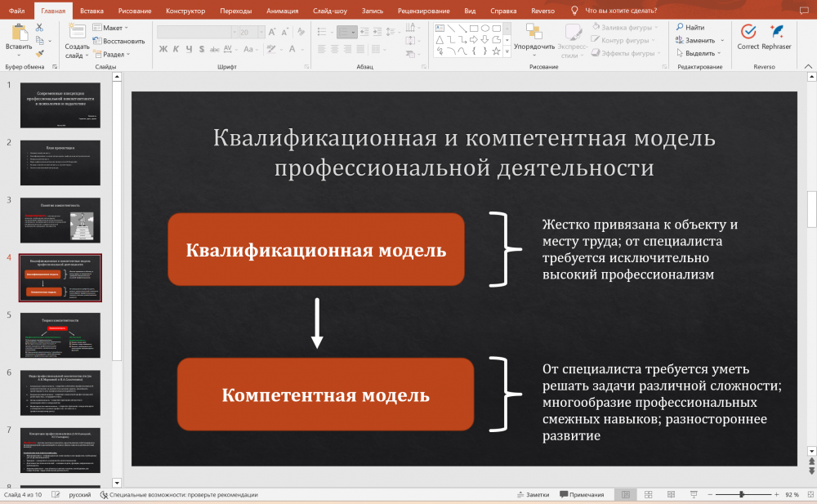This screenshot has width=817, height=504.
Task: Toggle Notes (Заметки) pane
Action: click(533, 495)
